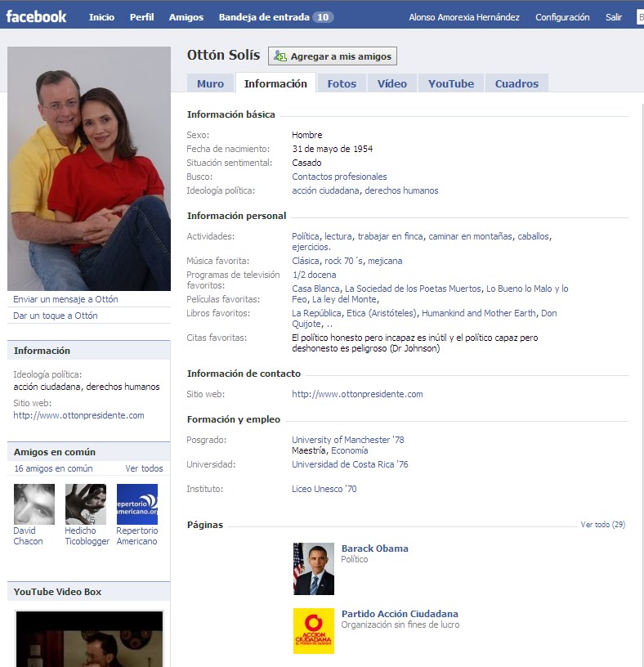Viewport: 644px width, 667px height.
Task: Open Liceo Unesco '70 link
Action: tap(324, 489)
